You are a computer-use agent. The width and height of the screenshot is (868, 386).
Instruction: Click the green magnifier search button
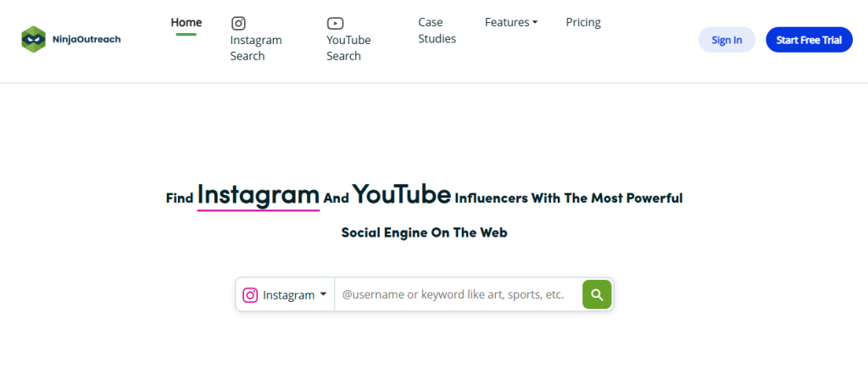pos(597,294)
